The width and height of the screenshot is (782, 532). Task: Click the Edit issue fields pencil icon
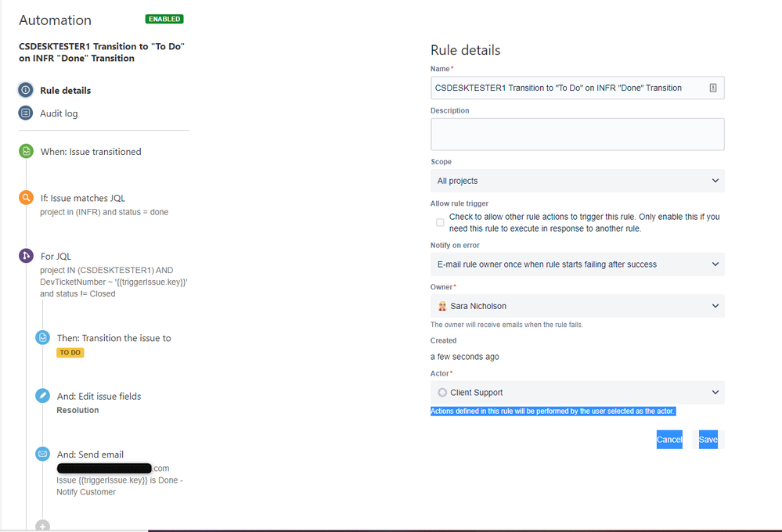(x=43, y=396)
